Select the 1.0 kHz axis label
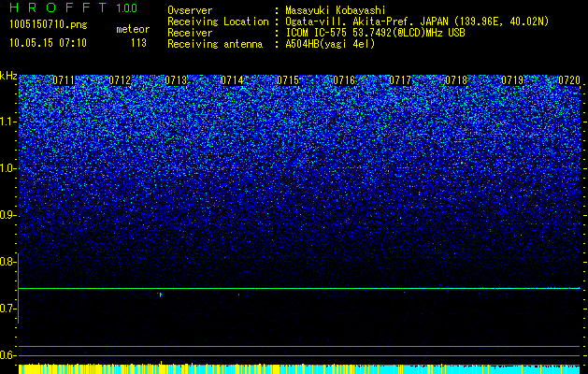This screenshot has width=588, height=374. (7, 168)
